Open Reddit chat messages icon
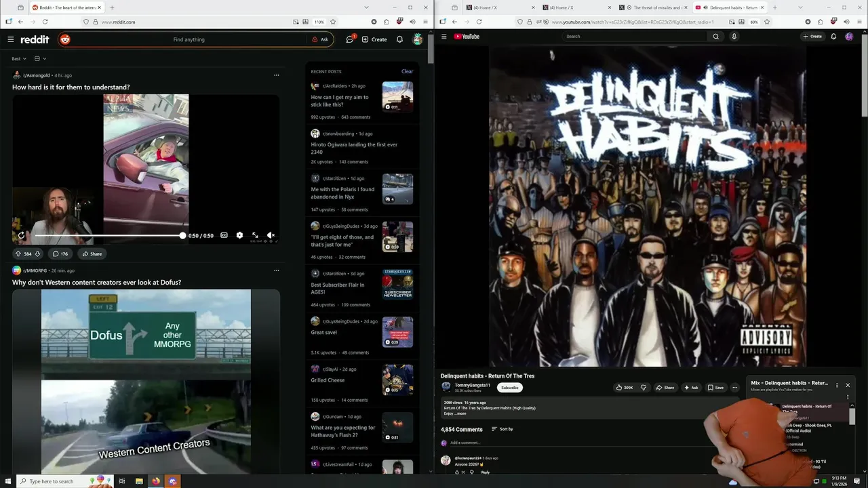 [x=350, y=39]
